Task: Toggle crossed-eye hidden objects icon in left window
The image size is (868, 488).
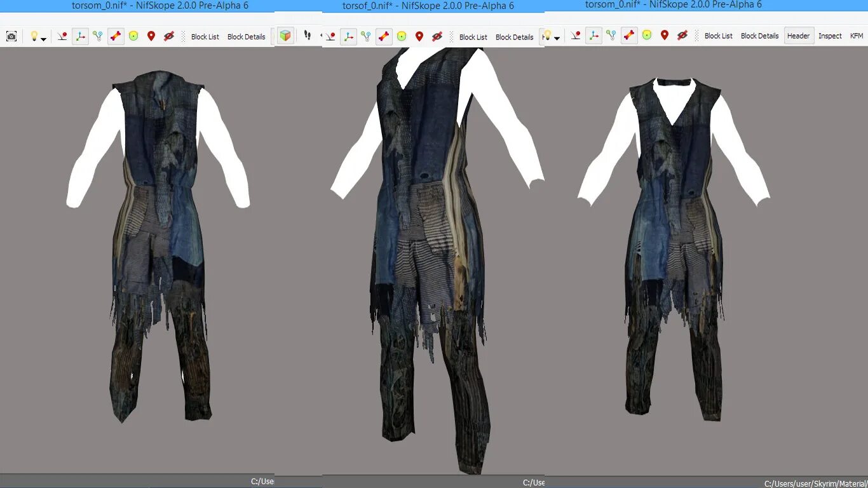Action: click(169, 36)
